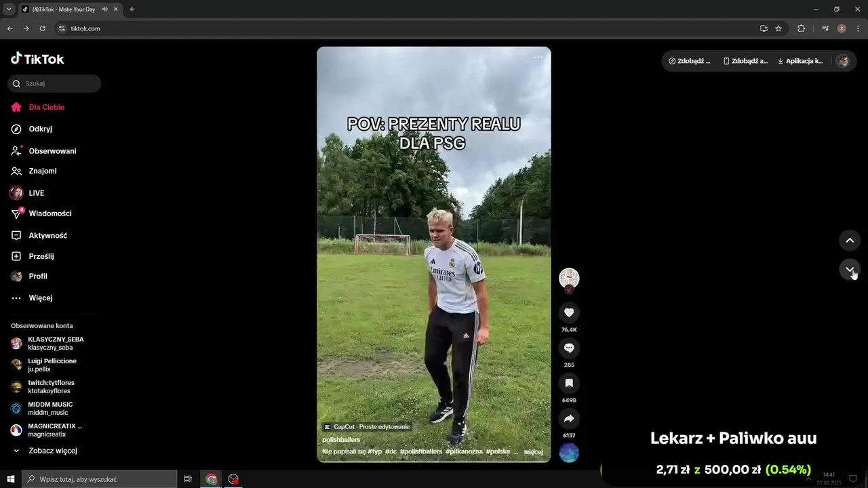Open Task View on taskbar
This screenshot has height=488, width=868.
pos(188,479)
